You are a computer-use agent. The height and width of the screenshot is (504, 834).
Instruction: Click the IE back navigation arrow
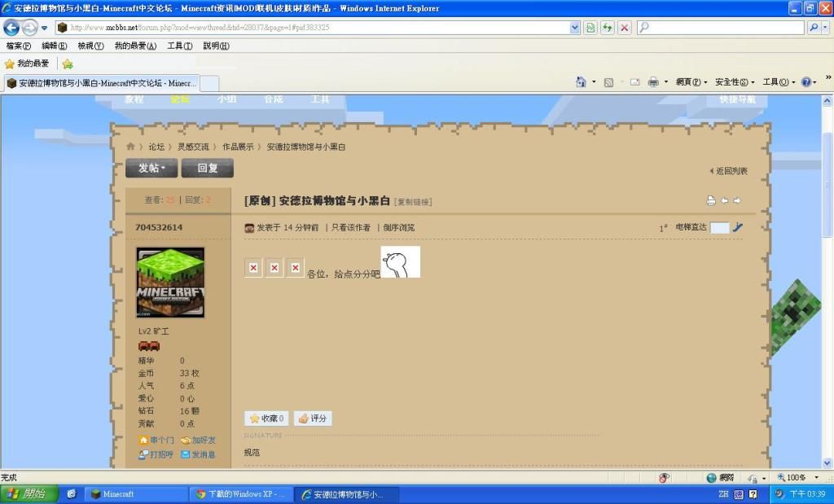pos(11,28)
